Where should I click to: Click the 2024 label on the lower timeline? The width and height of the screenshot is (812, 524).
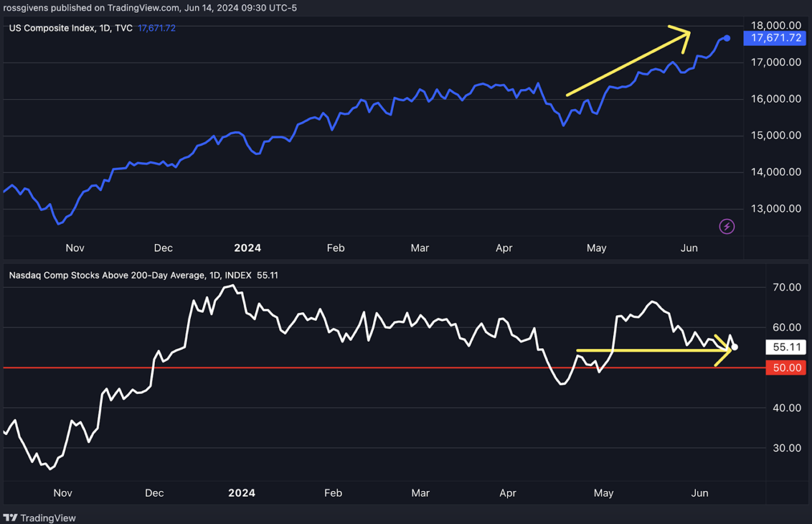pyautogui.click(x=241, y=493)
